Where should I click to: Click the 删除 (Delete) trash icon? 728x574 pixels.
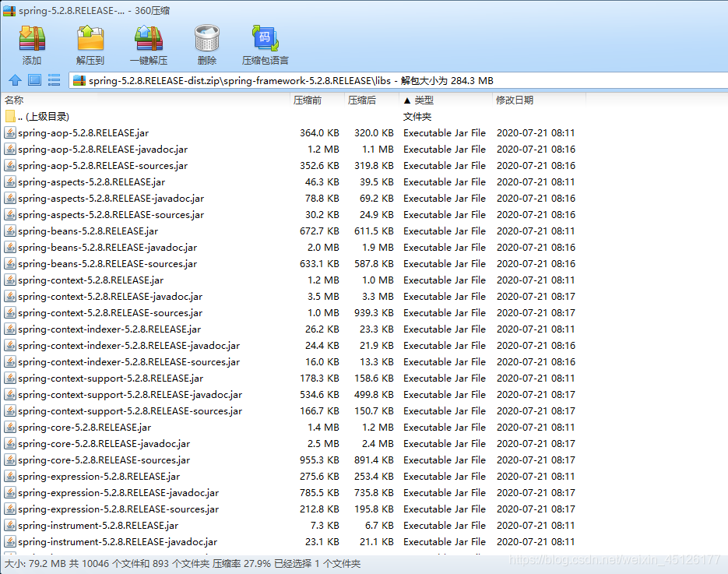click(206, 38)
